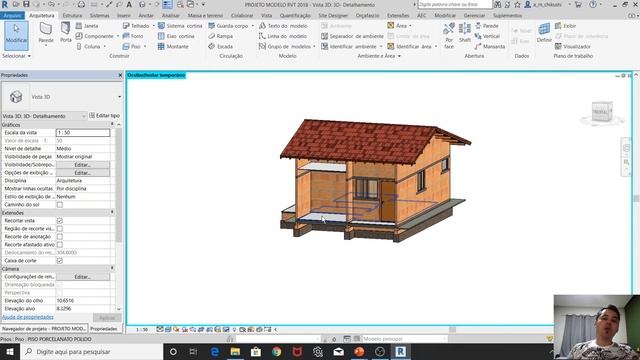Collapse the Gráficos properties section
The image size is (640, 360).
[x=112, y=124]
